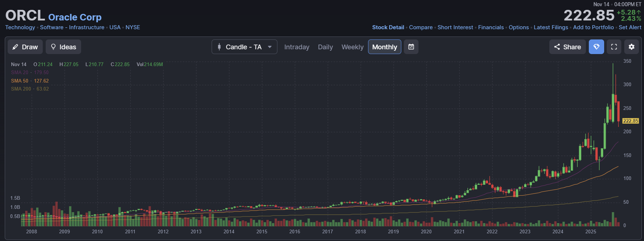Click the 222.85 last price header
The image size is (644, 241).
589,15
